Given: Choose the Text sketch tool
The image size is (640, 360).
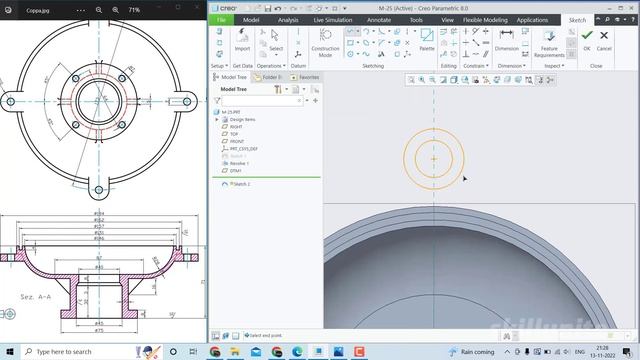Looking at the screenshot, I should (381, 54).
